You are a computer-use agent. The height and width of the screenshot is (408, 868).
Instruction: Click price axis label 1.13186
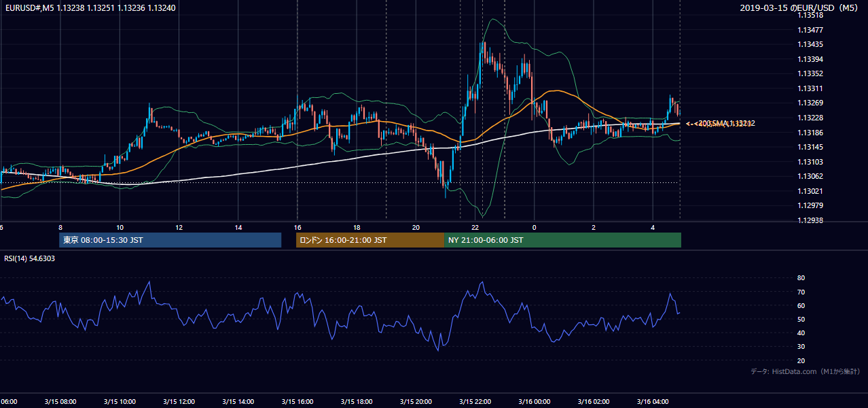811,133
